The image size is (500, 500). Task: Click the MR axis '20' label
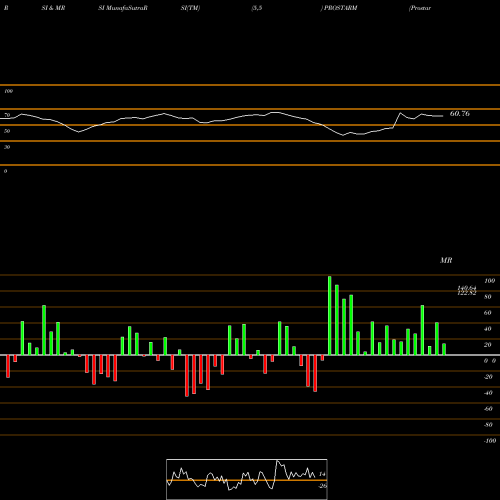pos(488,345)
